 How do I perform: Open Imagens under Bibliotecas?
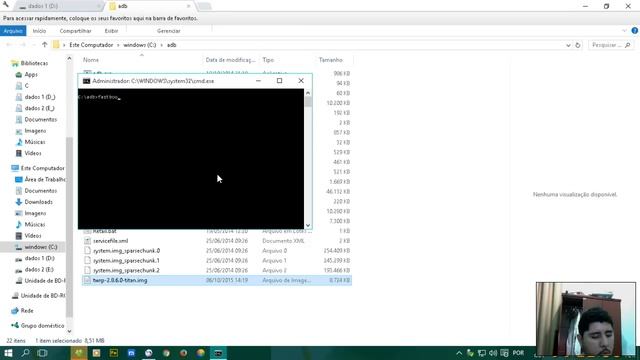35,131
